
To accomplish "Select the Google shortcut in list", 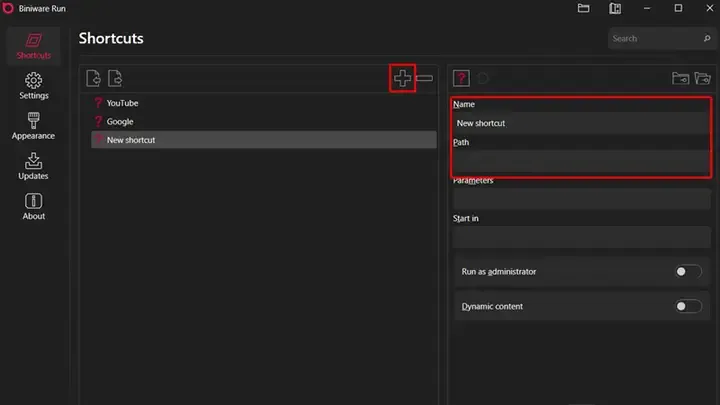I will (120, 121).
